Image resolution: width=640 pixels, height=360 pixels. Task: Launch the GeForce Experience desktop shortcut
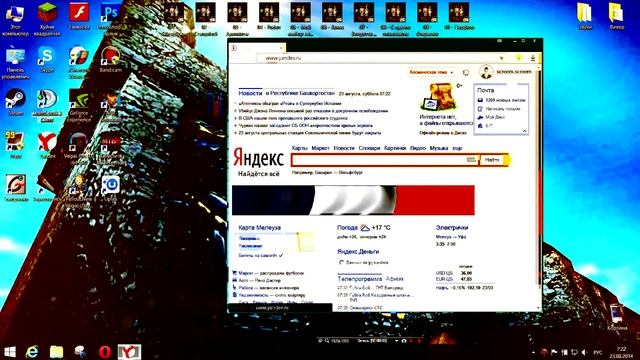(79, 105)
